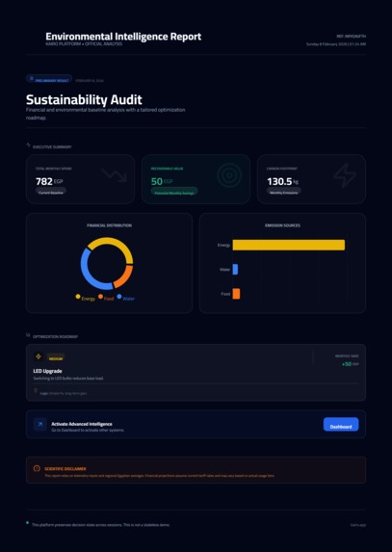392x552 pixels.
Task: Click the lightning bolt icon on LED Upgrade card
Action: pos(39,356)
